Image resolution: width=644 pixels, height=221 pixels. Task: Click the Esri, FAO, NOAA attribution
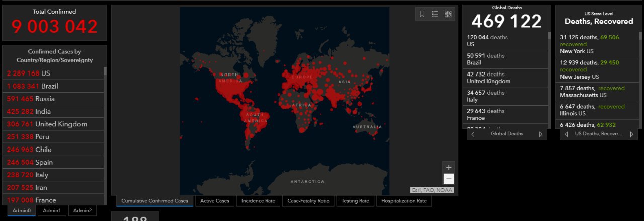coord(432,190)
